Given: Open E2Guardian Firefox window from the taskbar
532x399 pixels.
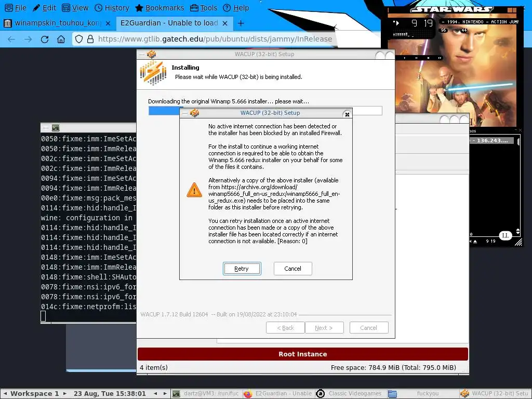Looking at the screenshot, I should [278, 394].
